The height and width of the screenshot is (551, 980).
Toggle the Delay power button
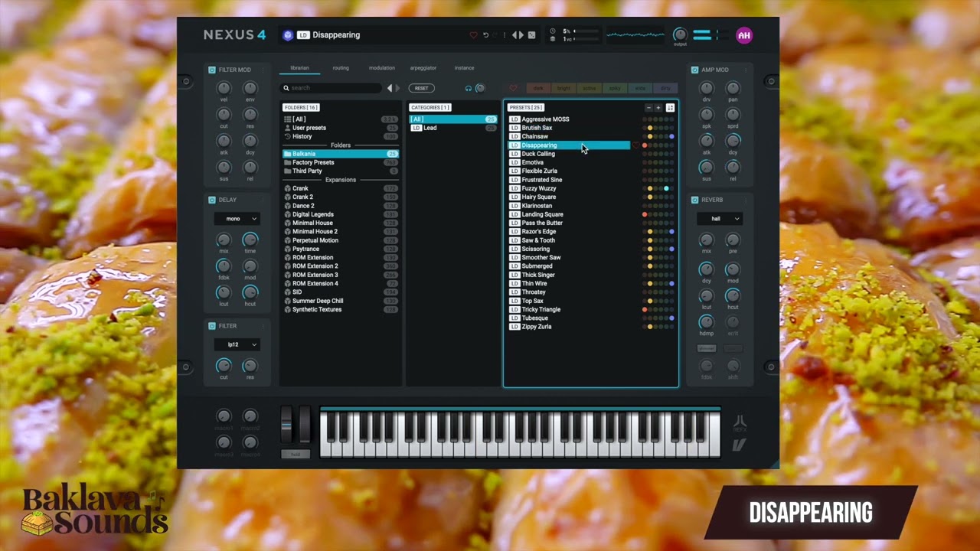pos(212,200)
